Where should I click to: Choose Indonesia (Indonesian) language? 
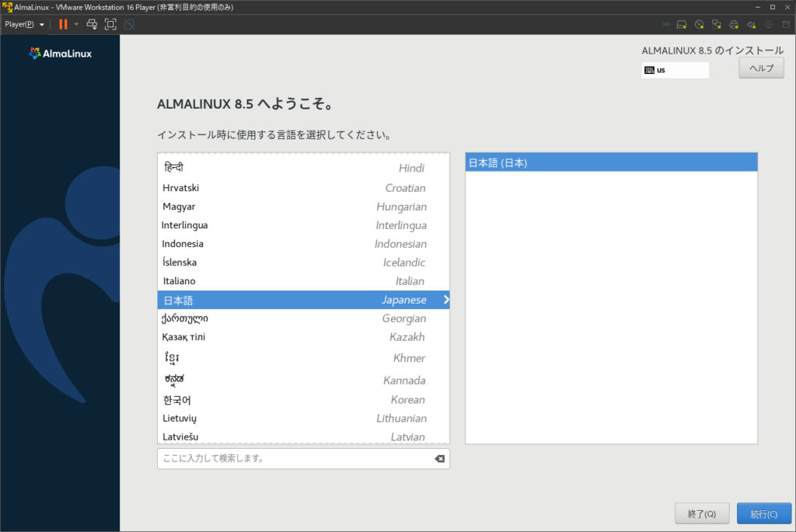pos(304,244)
